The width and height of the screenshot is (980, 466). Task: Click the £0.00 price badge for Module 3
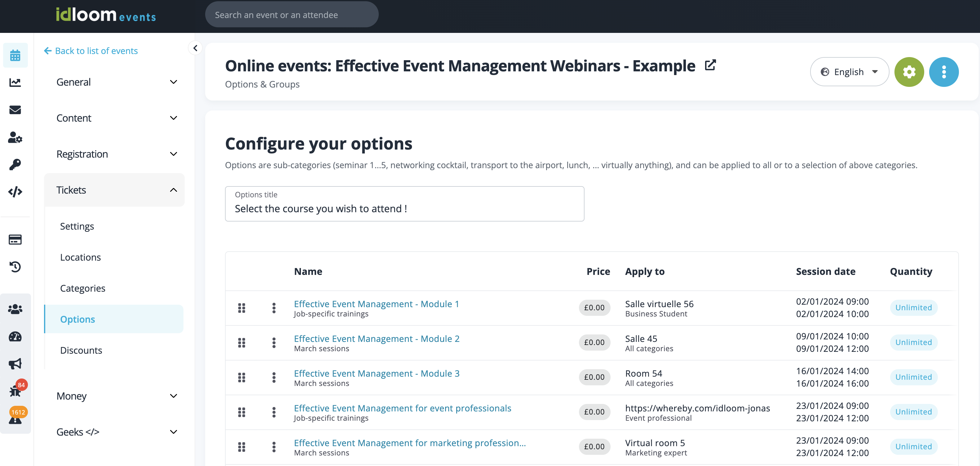coord(595,377)
